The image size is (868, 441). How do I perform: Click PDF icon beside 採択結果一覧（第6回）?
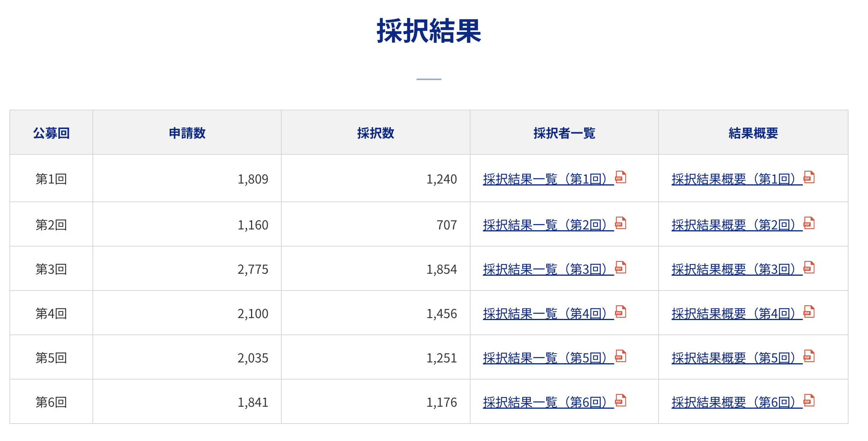pyautogui.click(x=620, y=401)
